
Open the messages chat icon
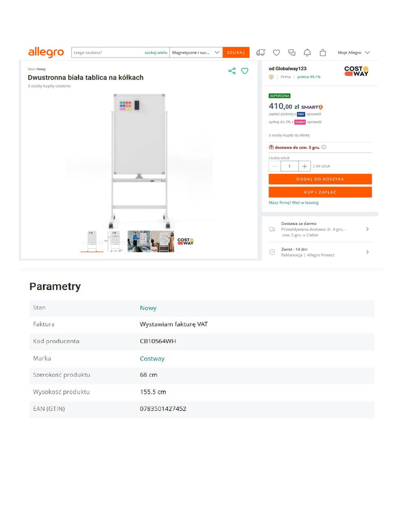292,52
